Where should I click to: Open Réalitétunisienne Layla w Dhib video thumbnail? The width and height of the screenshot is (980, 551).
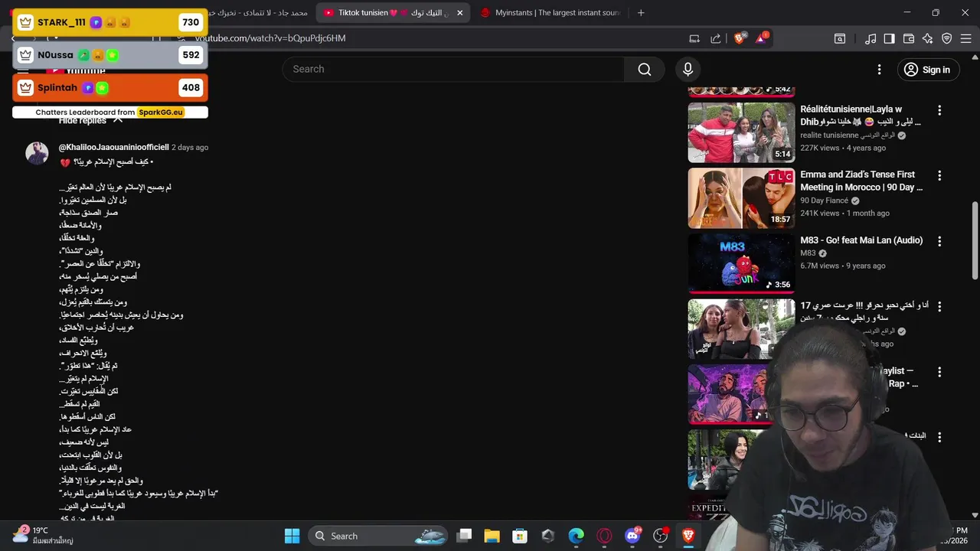tap(741, 132)
